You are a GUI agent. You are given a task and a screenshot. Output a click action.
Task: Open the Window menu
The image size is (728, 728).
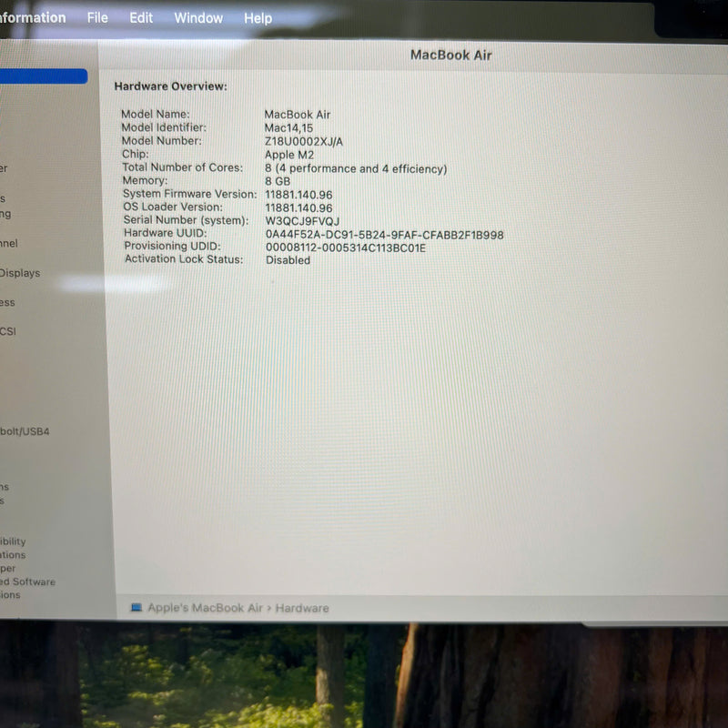coord(198,18)
